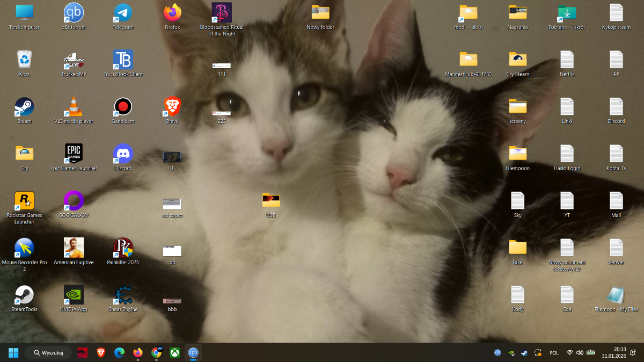Viewport: 644px width, 362px height.
Task: Click the Wyszukaj search box in taskbar
Action: pos(48,353)
